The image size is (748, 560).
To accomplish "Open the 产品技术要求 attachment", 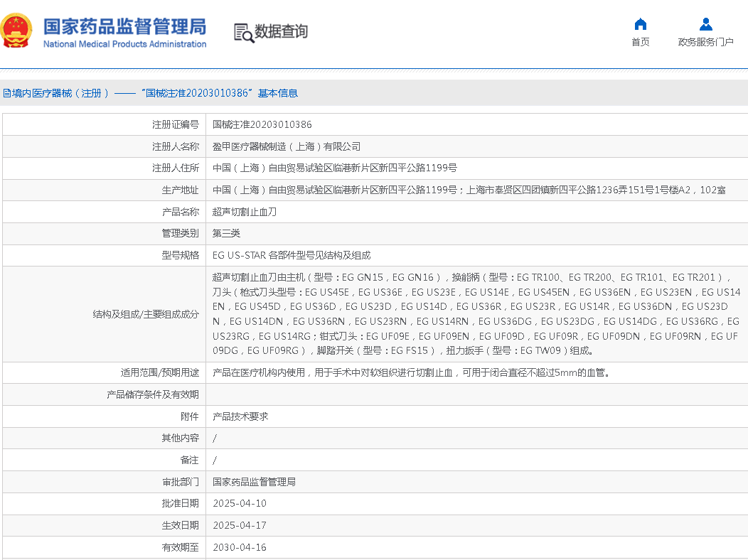I will [240, 416].
